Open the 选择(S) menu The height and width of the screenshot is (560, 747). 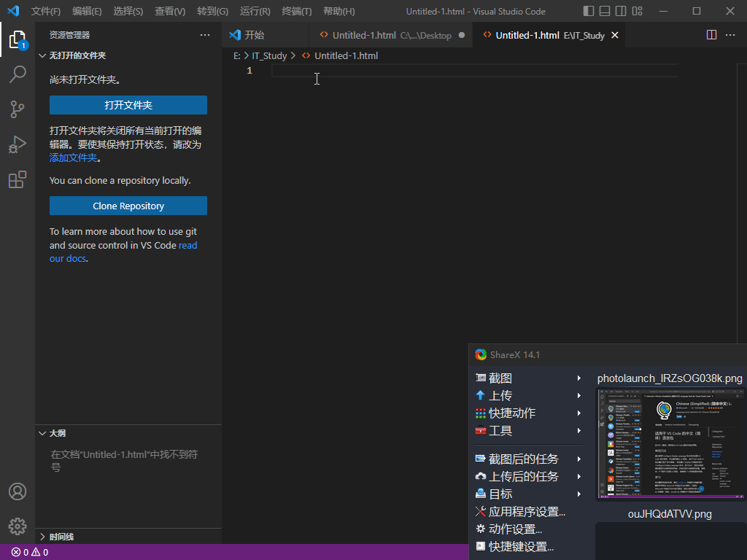[x=128, y=11]
